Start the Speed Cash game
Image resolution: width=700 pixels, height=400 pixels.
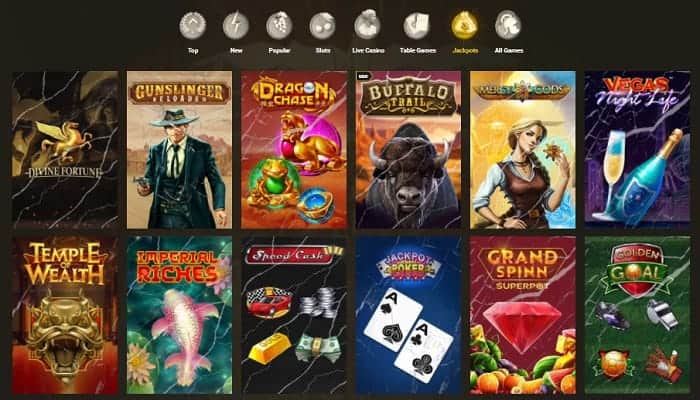tap(294, 315)
